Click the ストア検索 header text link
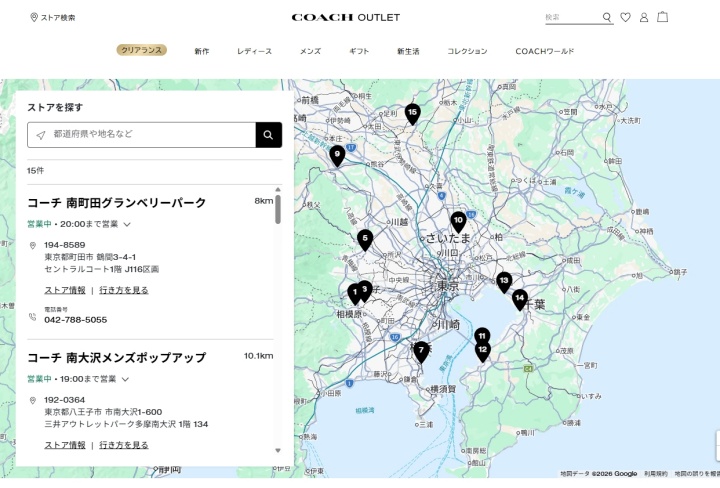This screenshot has height=488, width=720. point(58,17)
